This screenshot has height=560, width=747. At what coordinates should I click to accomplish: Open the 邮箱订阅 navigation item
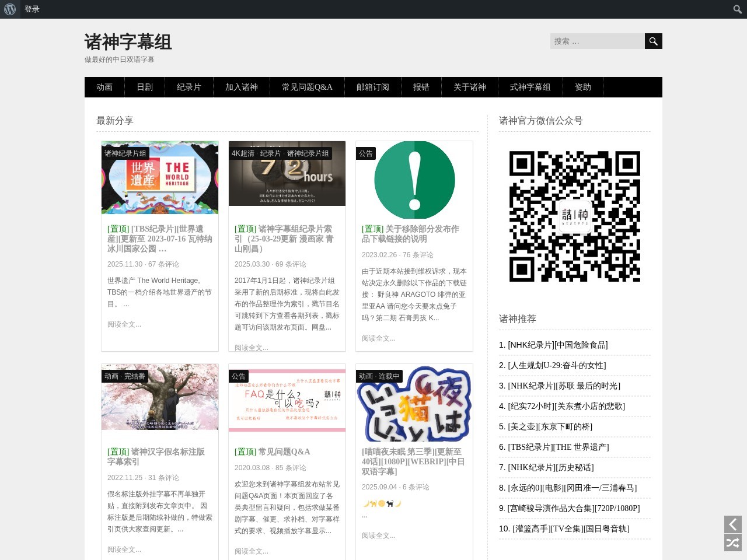372,87
